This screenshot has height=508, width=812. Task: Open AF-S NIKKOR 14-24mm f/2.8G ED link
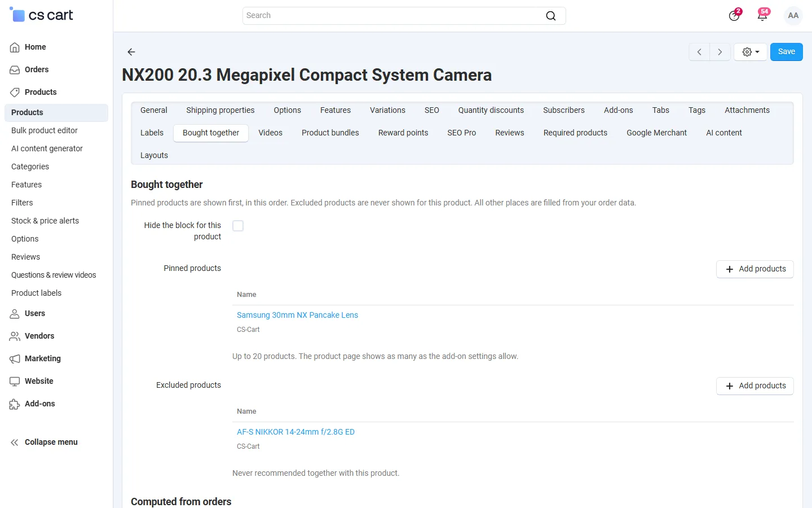click(x=295, y=432)
